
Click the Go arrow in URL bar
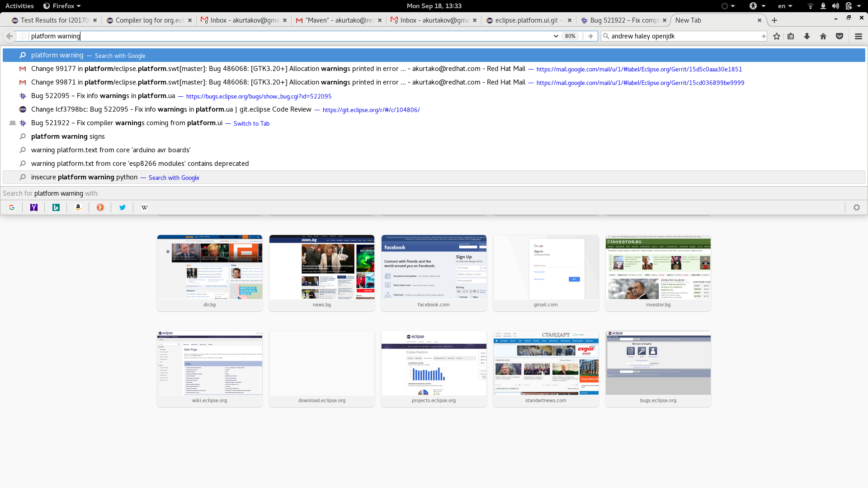[590, 36]
